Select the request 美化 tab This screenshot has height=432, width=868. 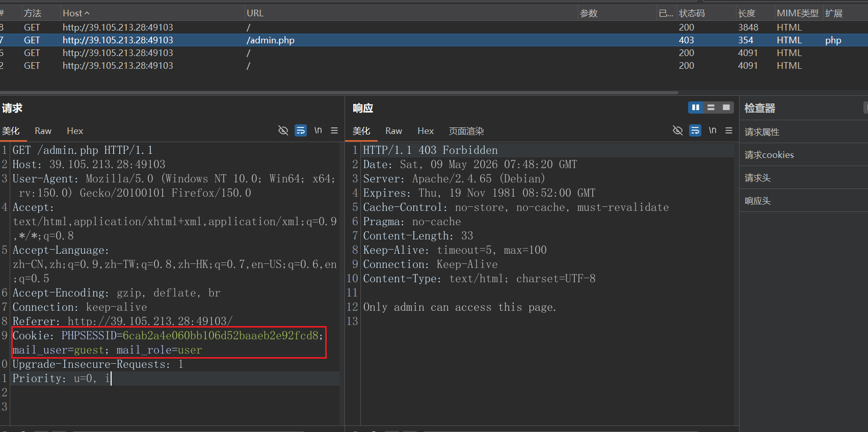(x=11, y=131)
